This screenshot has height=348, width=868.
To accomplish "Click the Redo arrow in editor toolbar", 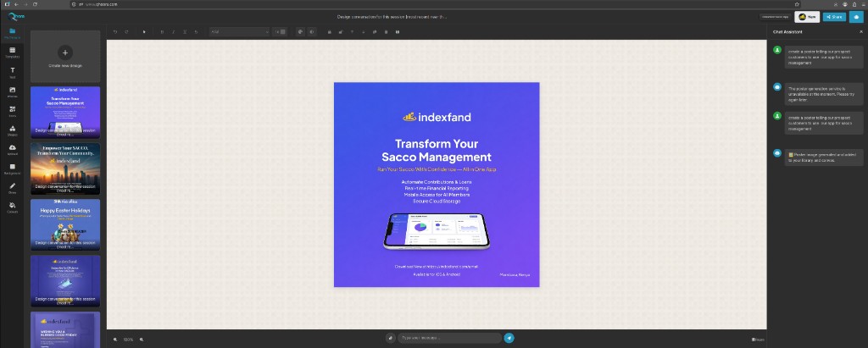I will click(127, 32).
